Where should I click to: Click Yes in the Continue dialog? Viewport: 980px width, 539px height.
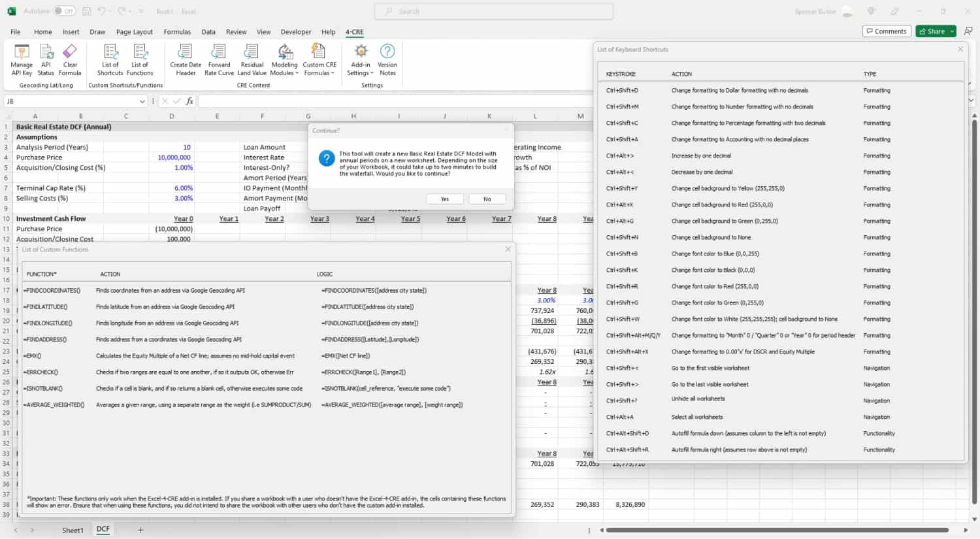pos(445,199)
